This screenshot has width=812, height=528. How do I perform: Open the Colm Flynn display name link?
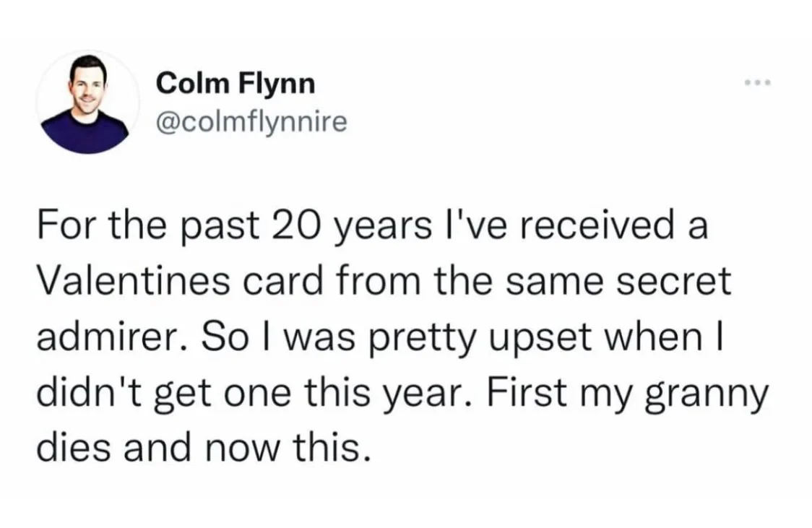[236, 84]
